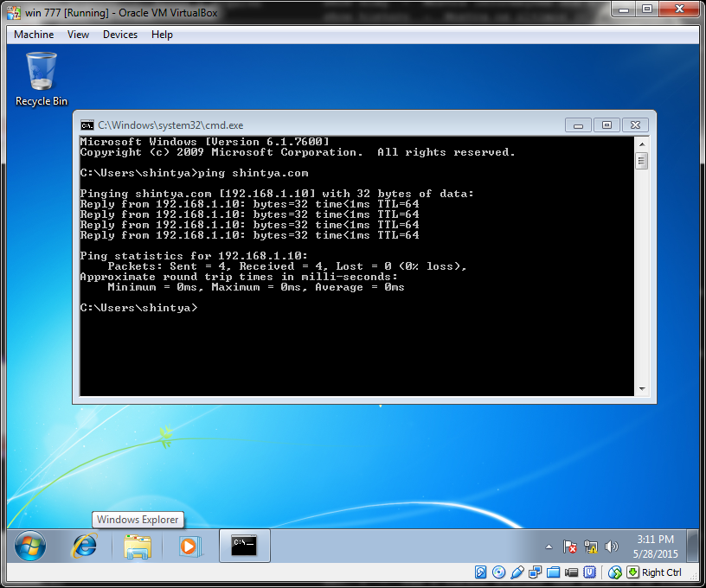Image resolution: width=706 pixels, height=588 pixels.
Task: Click cmd.exe title bar system icon
Action: (x=87, y=125)
